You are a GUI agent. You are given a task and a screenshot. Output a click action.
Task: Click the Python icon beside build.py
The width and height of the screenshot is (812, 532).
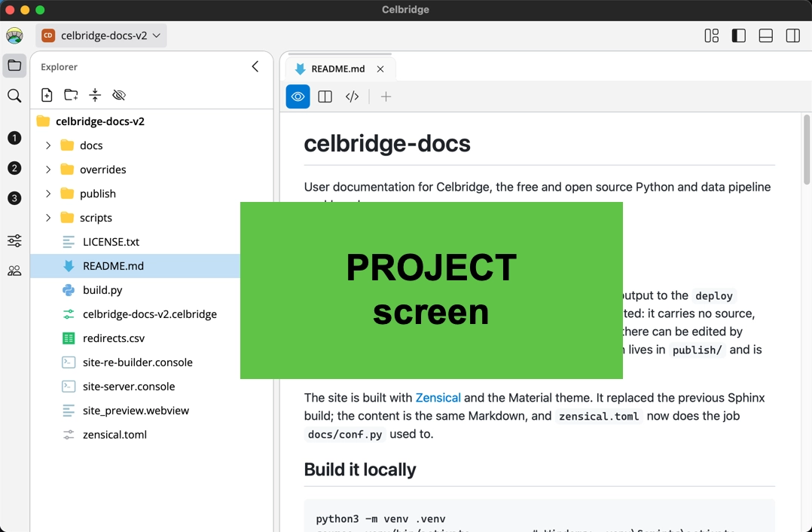coord(69,290)
